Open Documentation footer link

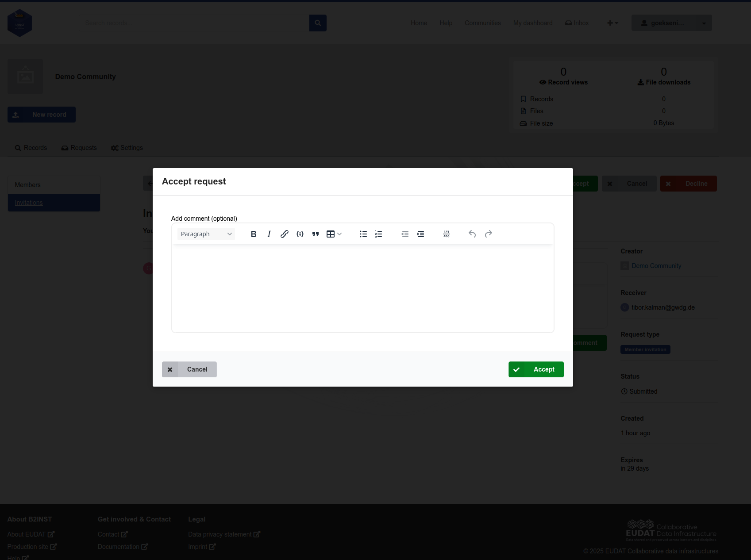[x=123, y=547]
